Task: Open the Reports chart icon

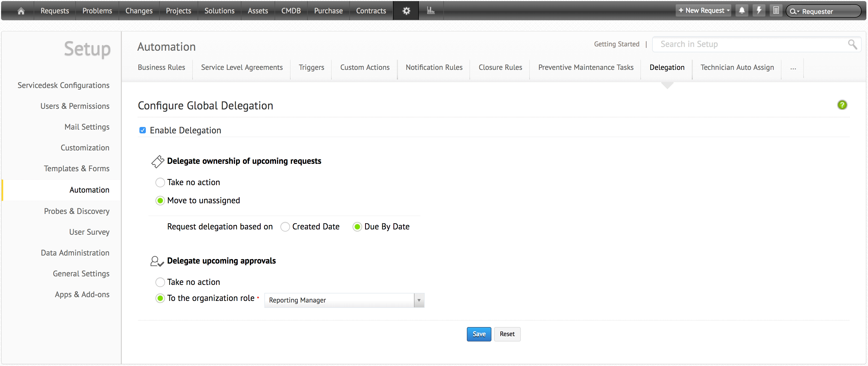Action: point(431,11)
